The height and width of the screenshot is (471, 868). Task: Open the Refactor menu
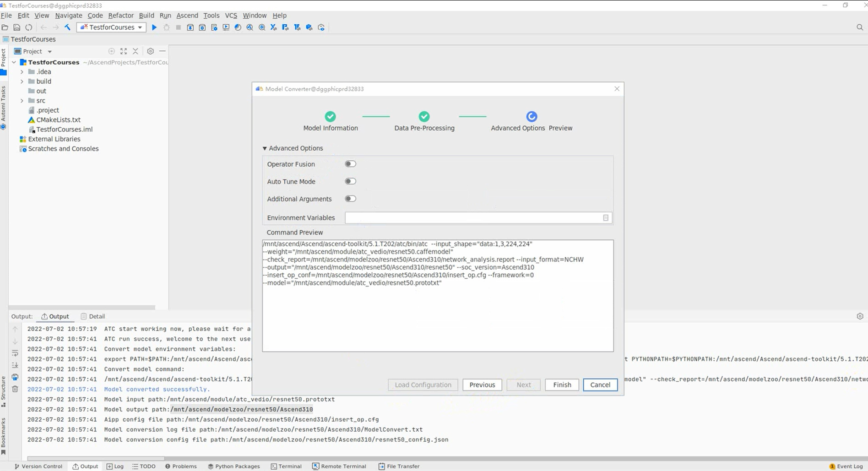[121, 16]
